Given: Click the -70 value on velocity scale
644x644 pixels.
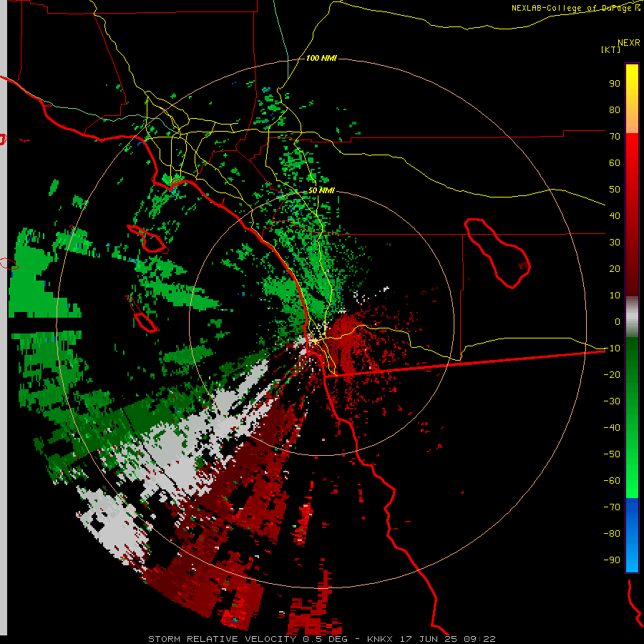Looking at the screenshot, I should pyautogui.click(x=612, y=507).
